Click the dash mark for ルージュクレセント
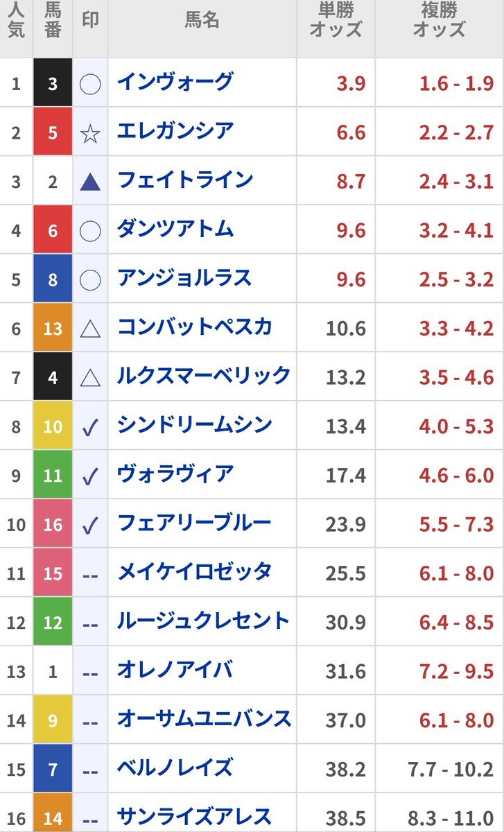504x832 pixels. pyautogui.click(x=90, y=624)
